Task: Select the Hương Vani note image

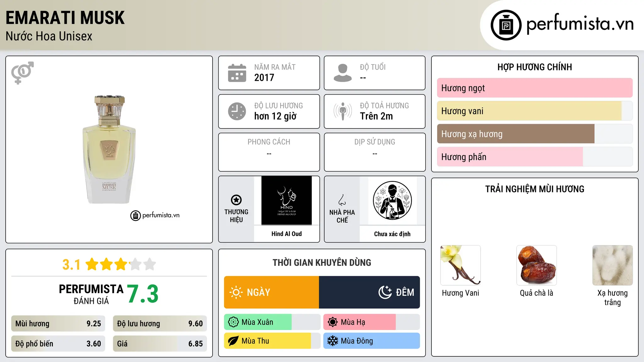Action: click(x=461, y=265)
